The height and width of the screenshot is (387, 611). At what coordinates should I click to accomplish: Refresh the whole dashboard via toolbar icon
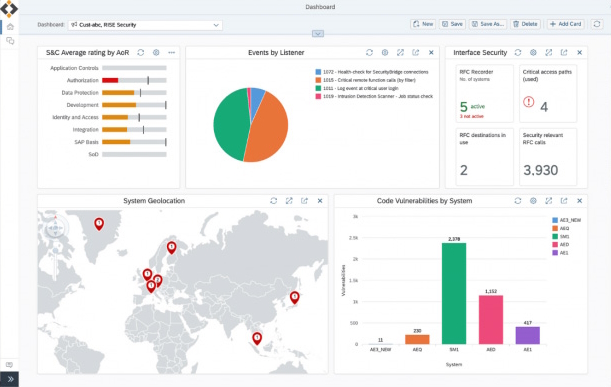pyautogui.click(x=597, y=24)
